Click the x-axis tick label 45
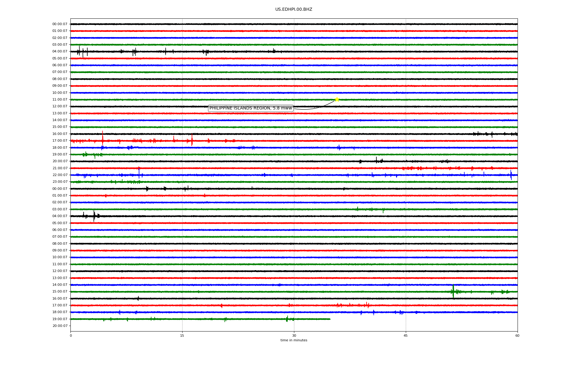This screenshot has width=588, height=368. coord(406,335)
